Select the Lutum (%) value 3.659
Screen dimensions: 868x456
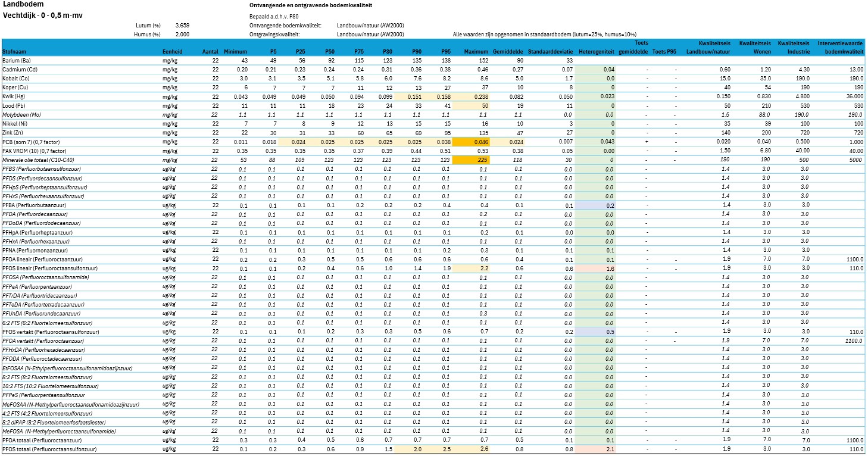click(182, 26)
